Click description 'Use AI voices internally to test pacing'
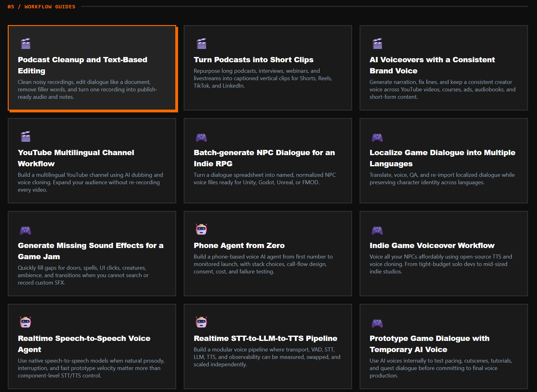This screenshot has height=392, width=537. (x=441, y=368)
